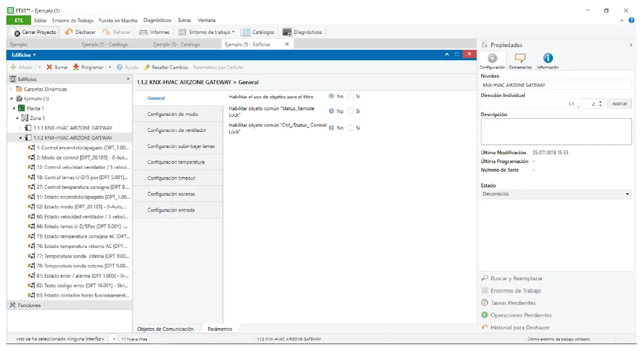Open the Configuración de ventilador page
The image size is (644, 351).
pos(177,130)
